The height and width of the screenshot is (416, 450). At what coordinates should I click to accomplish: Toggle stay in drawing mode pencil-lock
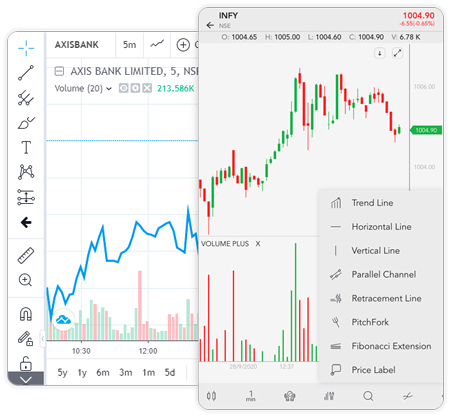[25, 338]
